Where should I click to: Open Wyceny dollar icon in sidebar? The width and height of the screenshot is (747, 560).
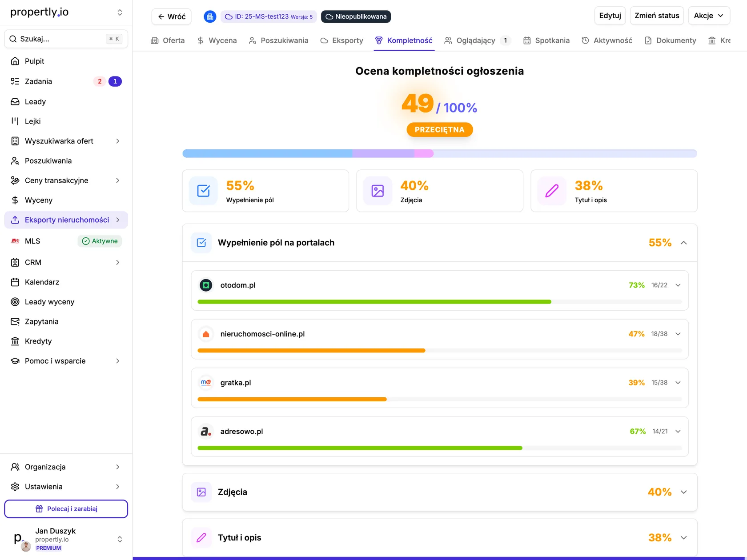pyautogui.click(x=15, y=200)
